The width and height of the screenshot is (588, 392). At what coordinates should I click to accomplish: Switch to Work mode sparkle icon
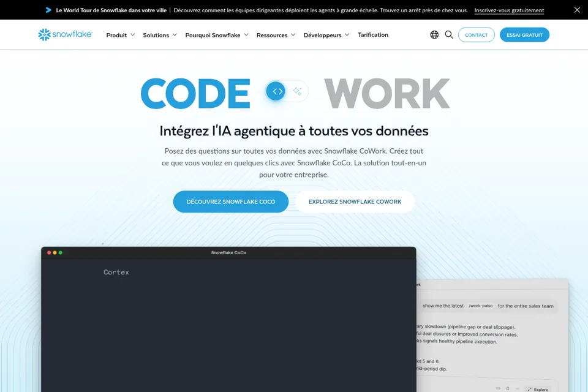tap(298, 91)
